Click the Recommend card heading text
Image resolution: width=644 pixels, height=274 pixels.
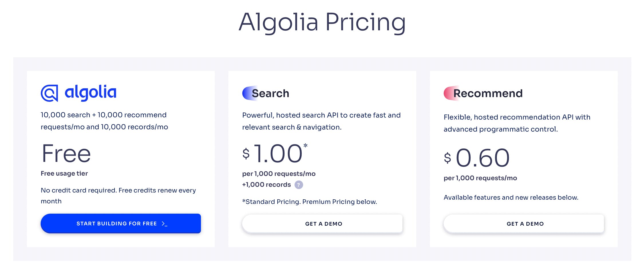[x=488, y=94]
